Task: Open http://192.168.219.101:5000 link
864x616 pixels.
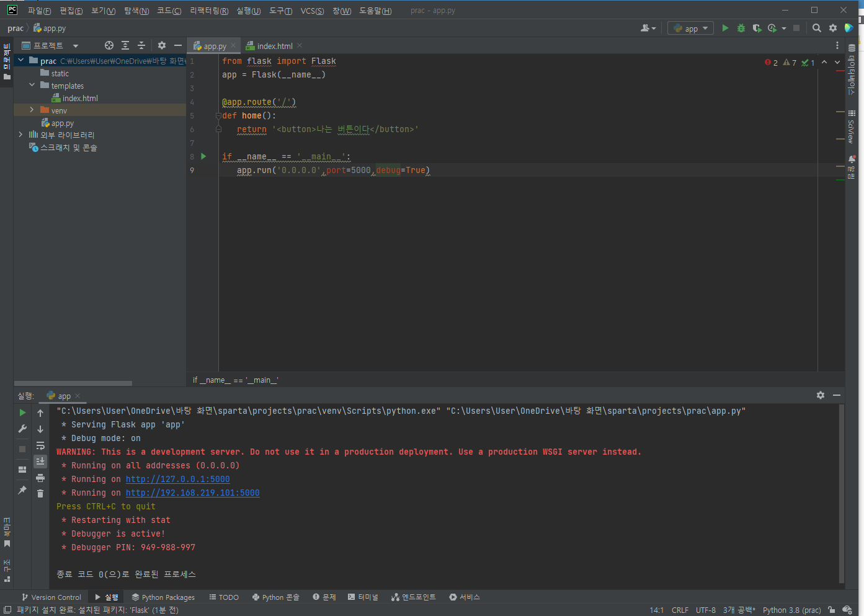Action: (192, 493)
